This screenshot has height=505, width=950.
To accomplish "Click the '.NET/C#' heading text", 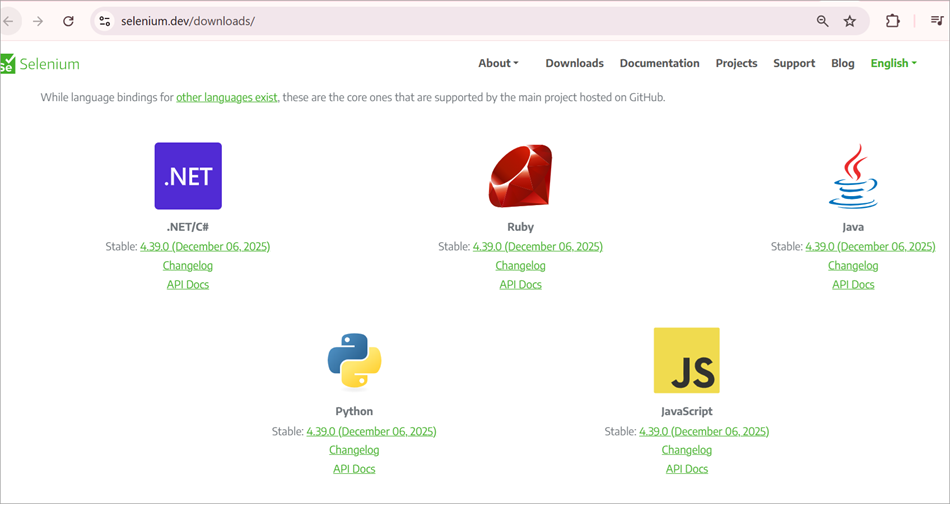I will pyautogui.click(x=188, y=227).
